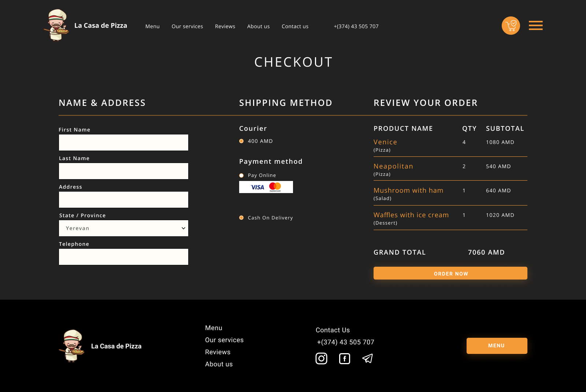Click the chef logo in the header
Screen dimensions: 586x392
coord(57,25)
